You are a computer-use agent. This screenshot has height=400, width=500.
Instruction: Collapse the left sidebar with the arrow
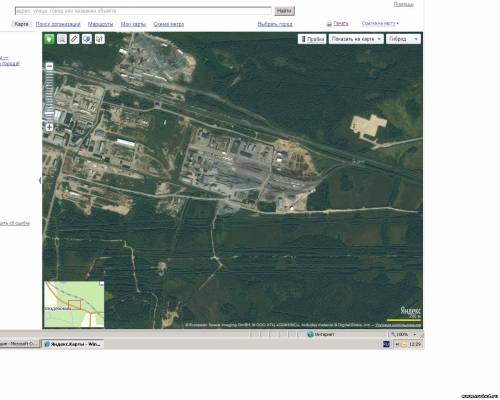(40, 180)
